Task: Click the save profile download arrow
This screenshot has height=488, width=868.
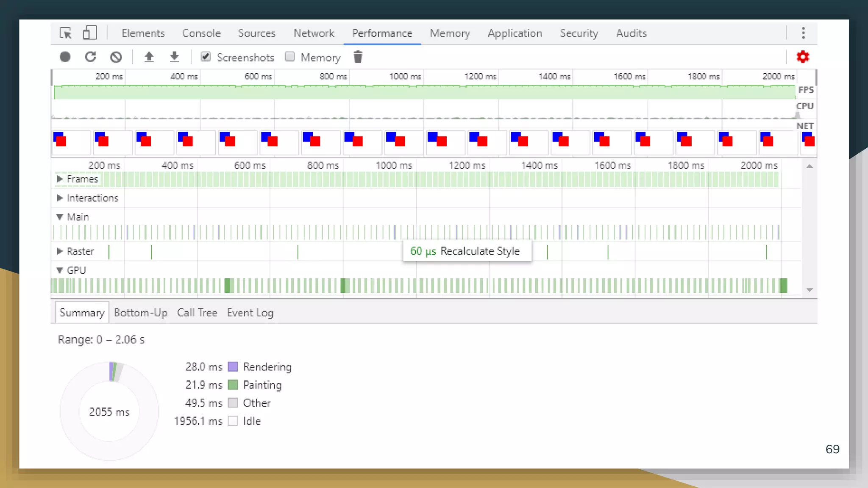Action: (x=174, y=57)
